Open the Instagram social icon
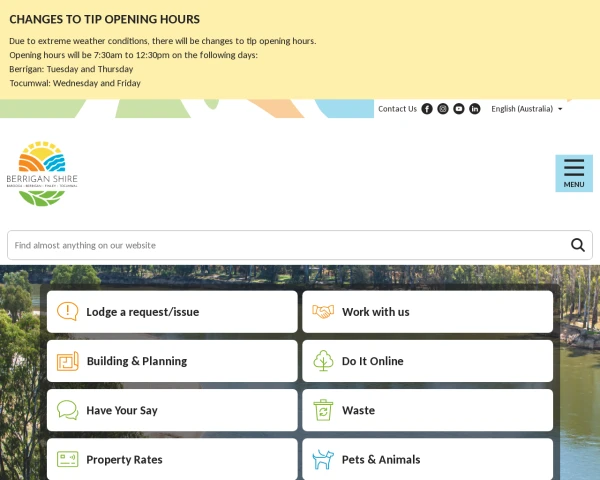This screenshot has height=480, width=600. [443, 109]
